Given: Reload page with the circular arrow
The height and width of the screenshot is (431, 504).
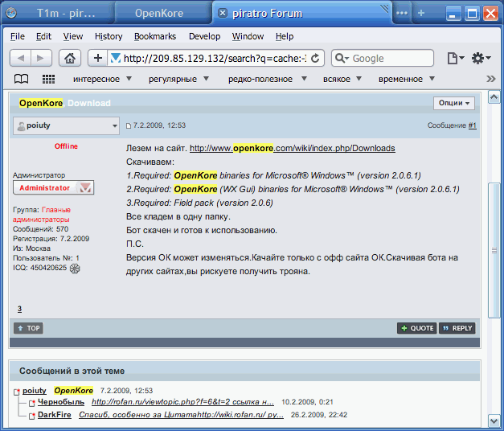Looking at the screenshot, I should coord(315,58).
